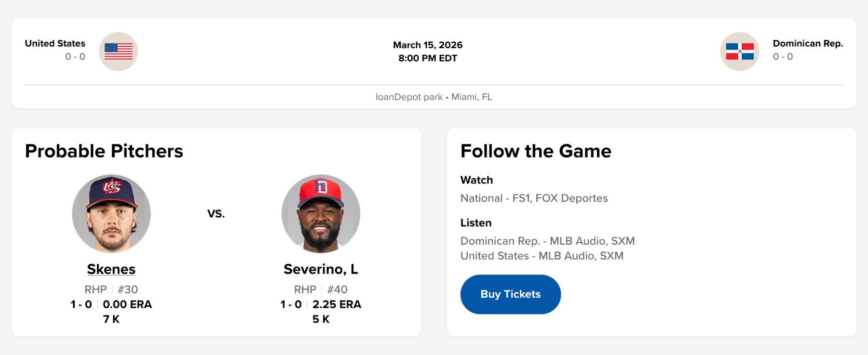The width and height of the screenshot is (868, 355).
Task: Click the Dominican Republic flag icon
Action: (739, 52)
